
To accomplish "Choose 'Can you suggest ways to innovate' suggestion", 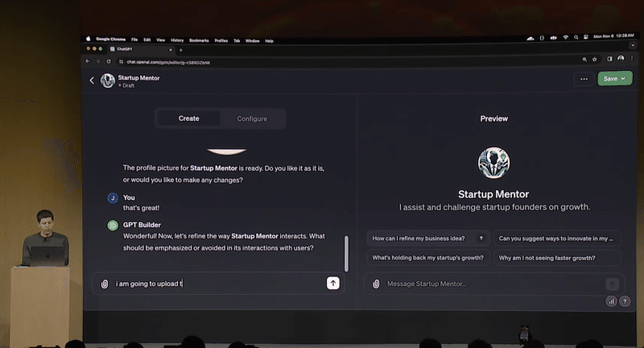I will (x=556, y=238).
